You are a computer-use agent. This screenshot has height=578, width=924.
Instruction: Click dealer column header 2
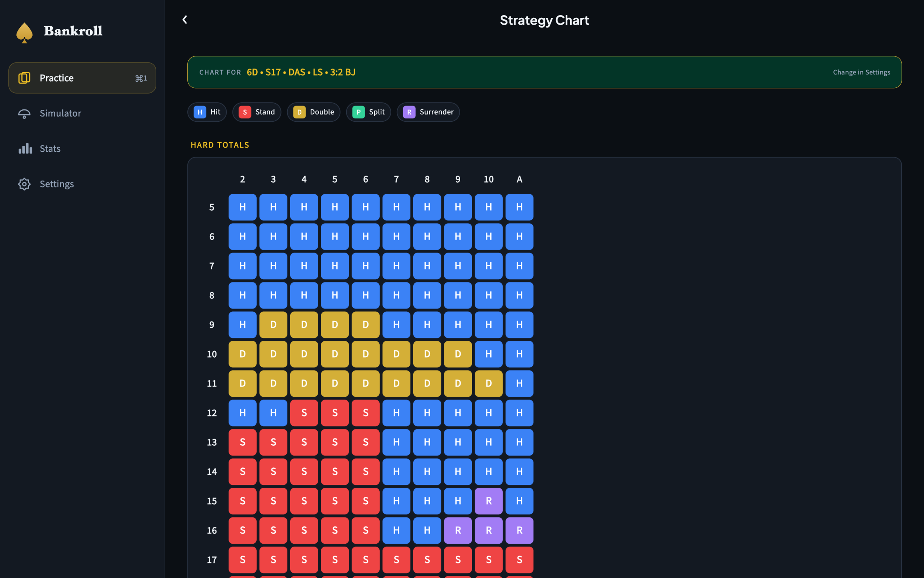pos(243,179)
